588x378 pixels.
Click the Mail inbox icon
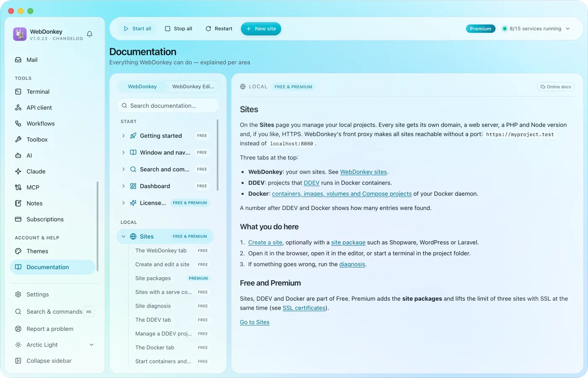click(x=18, y=60)
